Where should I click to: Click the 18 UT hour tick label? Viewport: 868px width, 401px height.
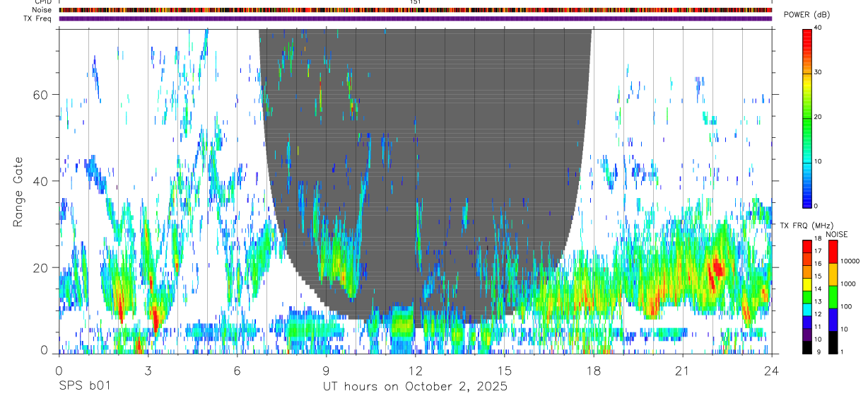tap(594, 370)
